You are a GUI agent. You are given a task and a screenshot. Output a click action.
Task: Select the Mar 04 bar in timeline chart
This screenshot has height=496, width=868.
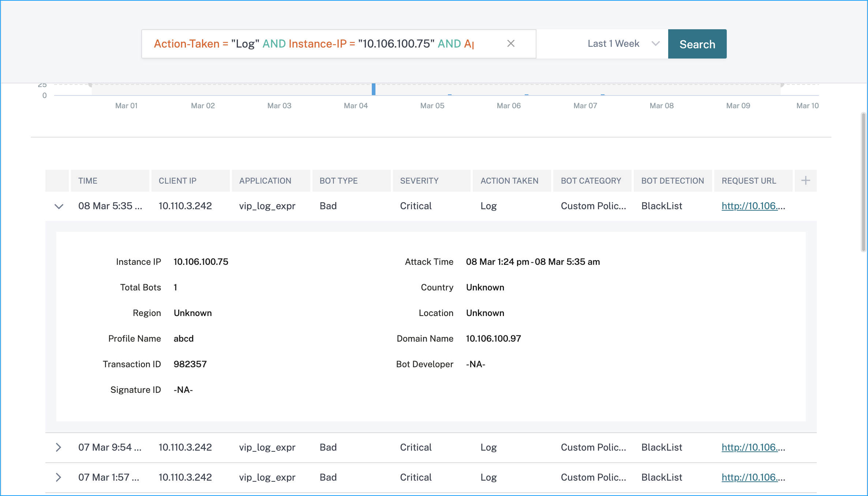click(374, 89)
